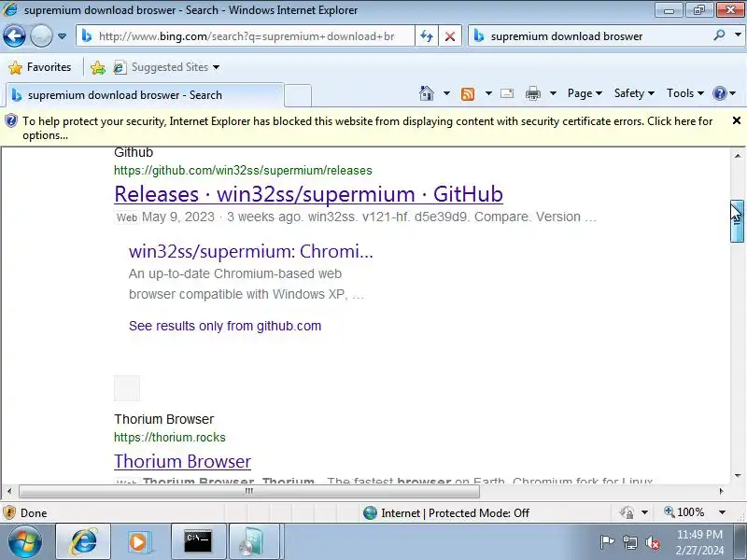Click the Internet Explorer taskbar icon

point(83,541)
